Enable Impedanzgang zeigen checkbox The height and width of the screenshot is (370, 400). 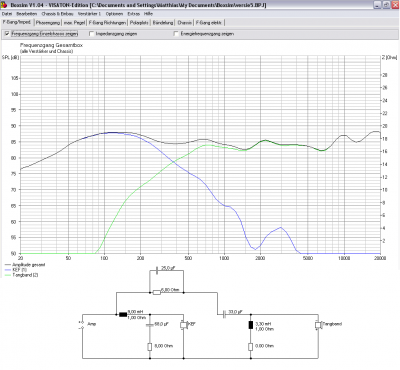(x=92, y=34)
